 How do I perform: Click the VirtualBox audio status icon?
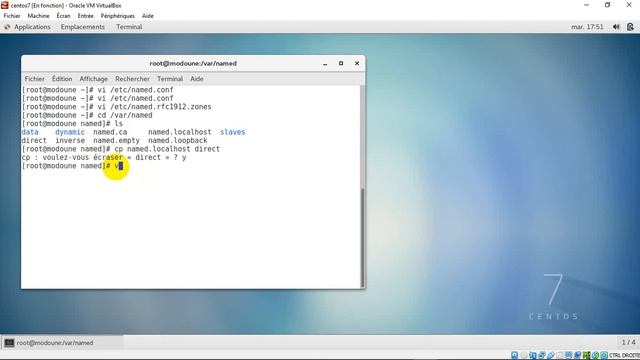(x=533, y=356)
